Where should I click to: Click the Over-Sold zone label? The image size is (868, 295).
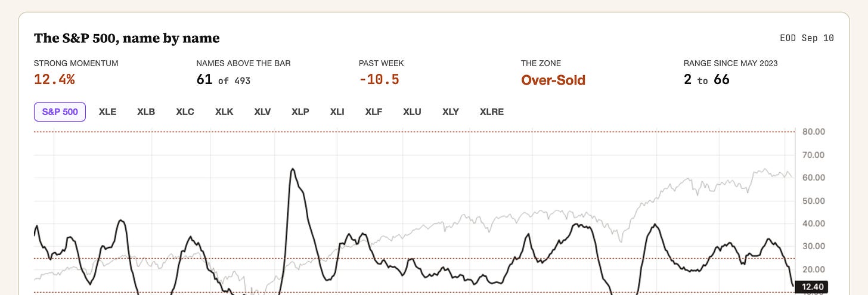pos(553,80)
